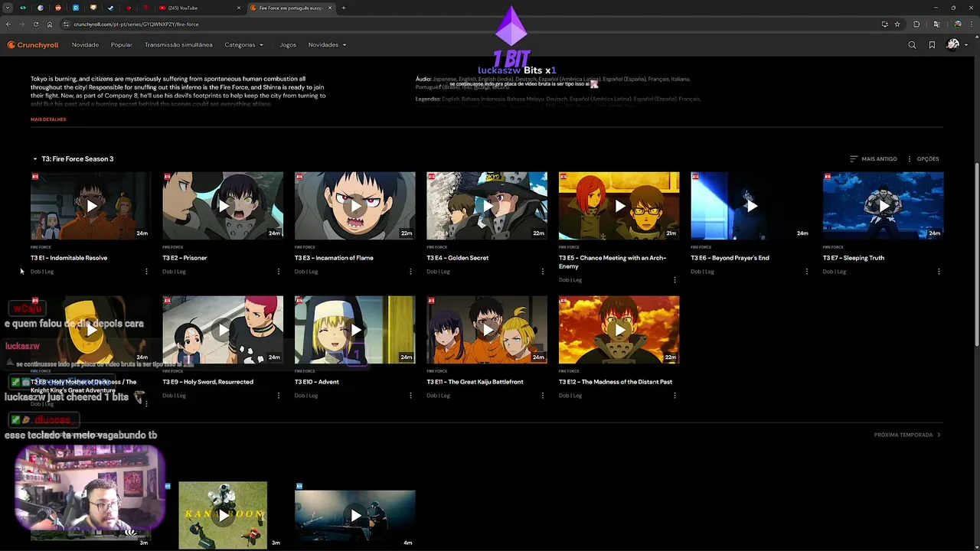The height and width of the screenshot is (551, 980).
Task: Open more options for E1 Indomitable Resolve
Action: tap(146, 272)
